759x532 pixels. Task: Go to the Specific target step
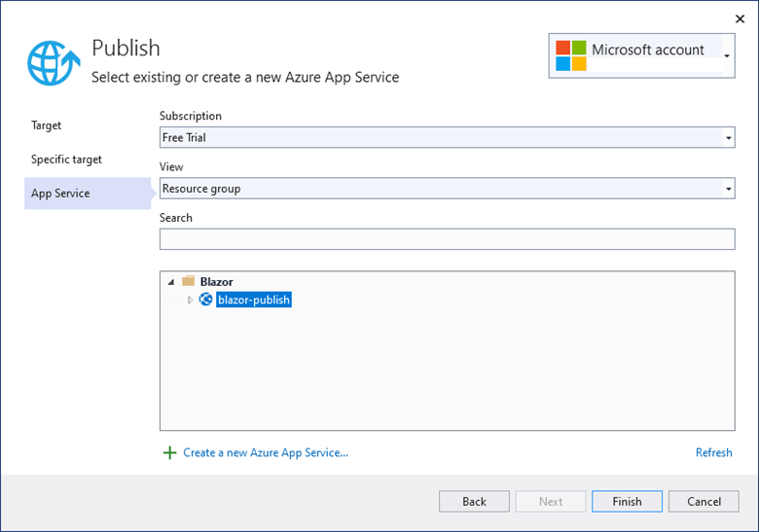[x=66, y=160]
